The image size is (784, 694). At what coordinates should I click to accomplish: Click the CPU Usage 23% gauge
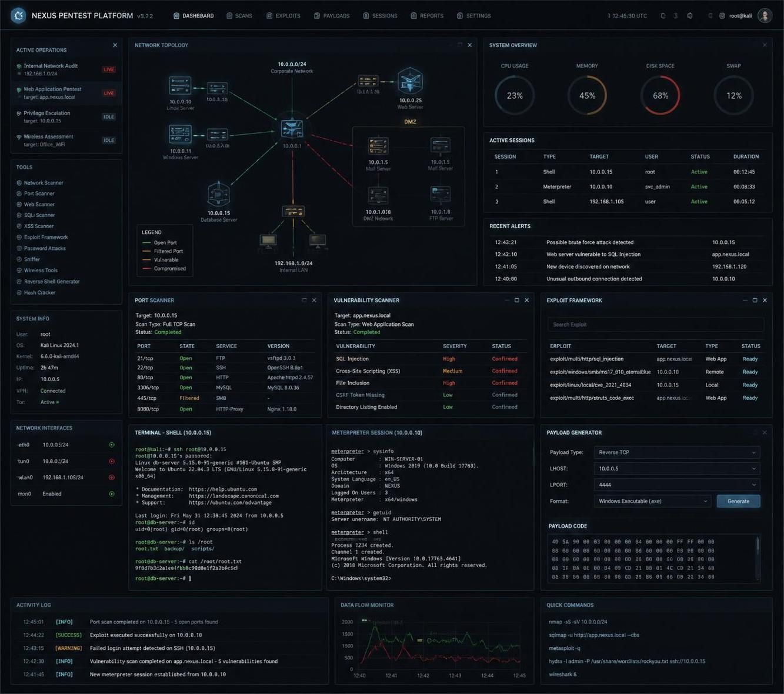(515, 95)
